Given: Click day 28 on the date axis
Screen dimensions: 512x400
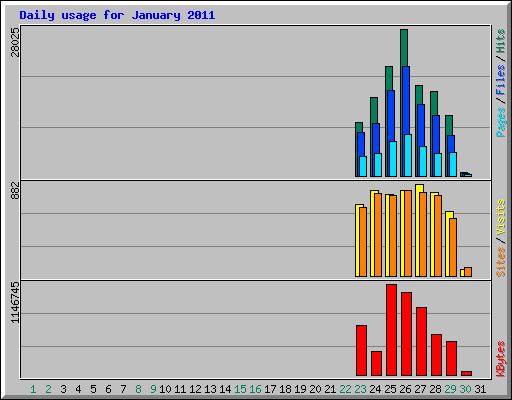Looking at the screenshot, I should click(x=435, y=389).
